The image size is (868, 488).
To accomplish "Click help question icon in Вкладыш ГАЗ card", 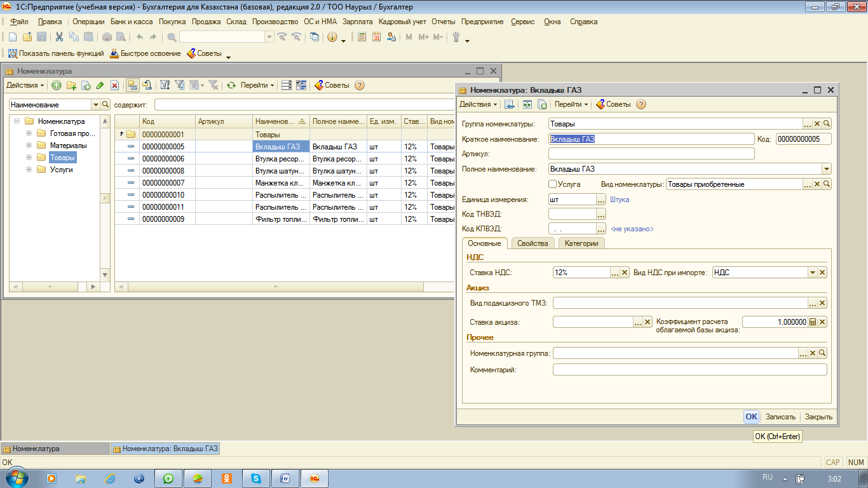I will click(641, 104).
